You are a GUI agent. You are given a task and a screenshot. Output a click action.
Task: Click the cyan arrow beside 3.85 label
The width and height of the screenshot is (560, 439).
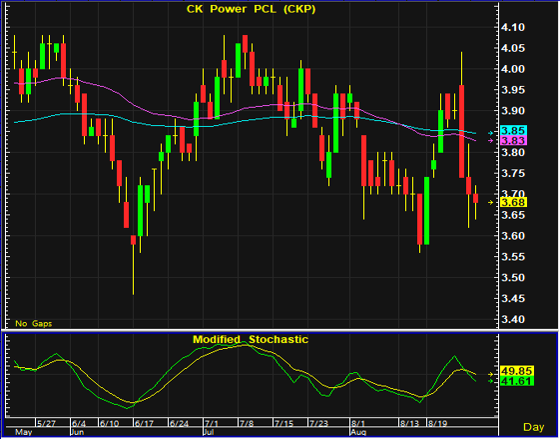(490, 133)
